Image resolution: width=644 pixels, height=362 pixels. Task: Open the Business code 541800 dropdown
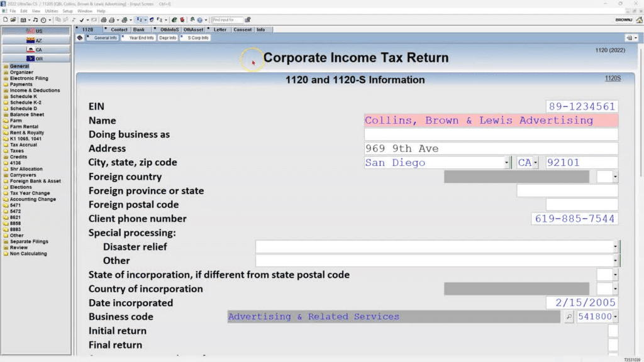pos(615,317)
